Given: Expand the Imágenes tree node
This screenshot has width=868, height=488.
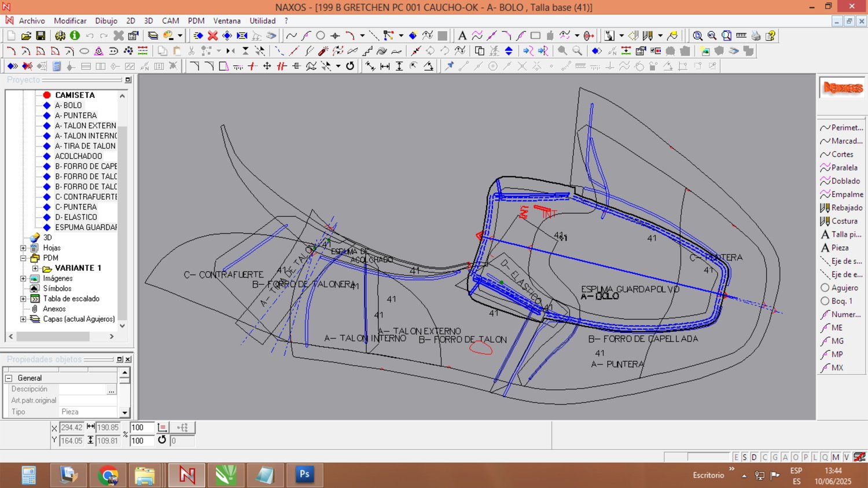Looking at the screenshot, I should [24, 278].
